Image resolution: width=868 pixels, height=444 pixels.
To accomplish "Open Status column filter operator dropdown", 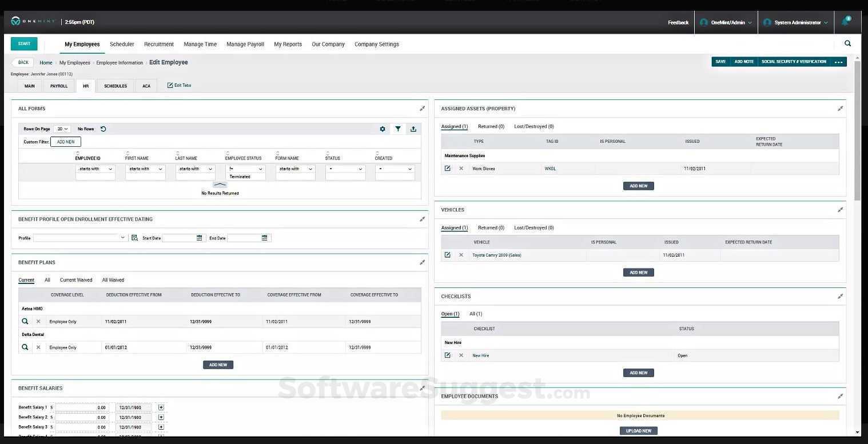I will pyautogui.click(x=345, y=169).
